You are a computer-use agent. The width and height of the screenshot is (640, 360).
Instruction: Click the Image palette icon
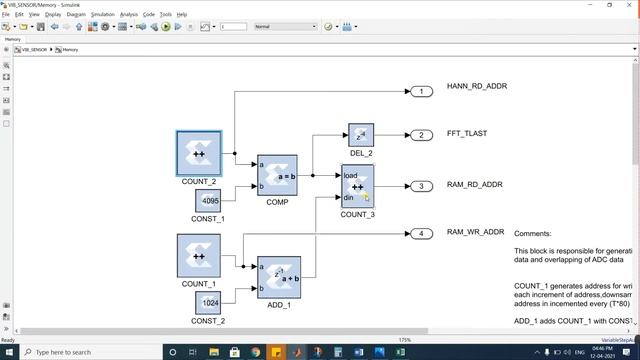click(7, 100)
